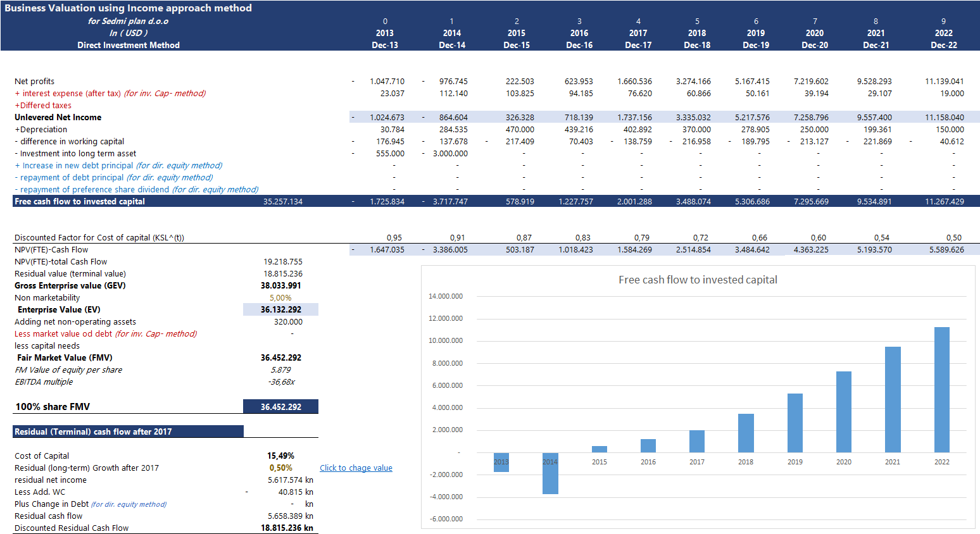Screen dimensions: 980x534
Task: Select the Non marketability 5,00% cell
Action: (280, 298)
